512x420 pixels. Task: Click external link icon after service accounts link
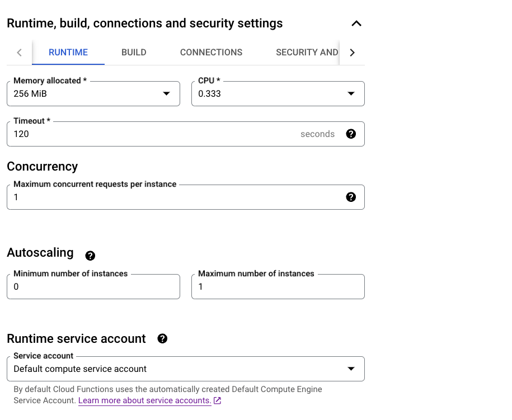(218, 401)
